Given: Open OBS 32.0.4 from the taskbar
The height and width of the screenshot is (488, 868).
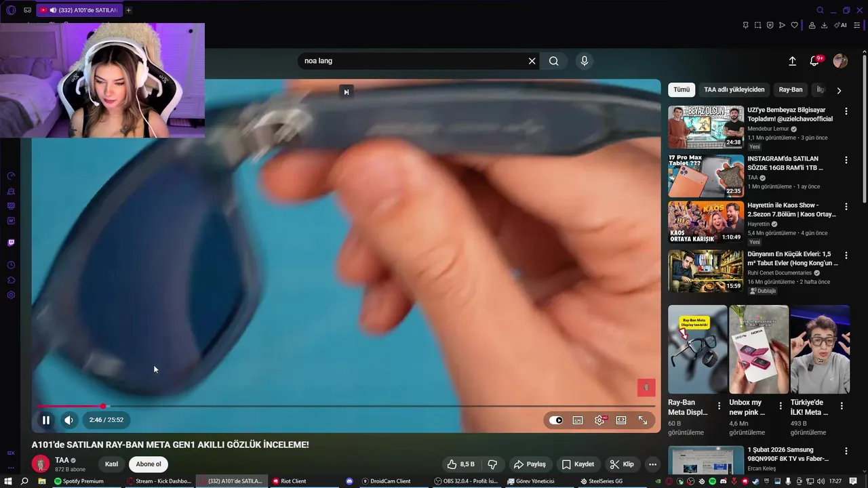Looking at the screenshot, I should pyautogui.click(x=467, y=481).
